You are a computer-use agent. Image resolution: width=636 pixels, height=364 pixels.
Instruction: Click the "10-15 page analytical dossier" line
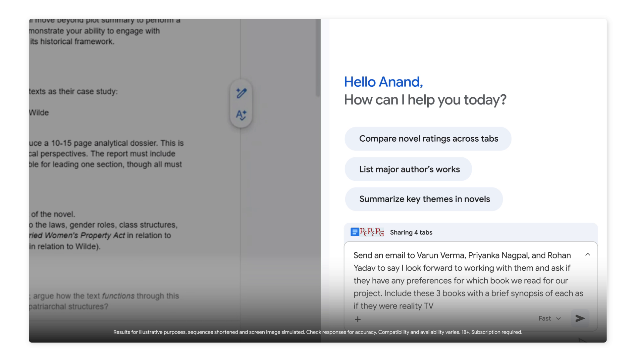106,143
